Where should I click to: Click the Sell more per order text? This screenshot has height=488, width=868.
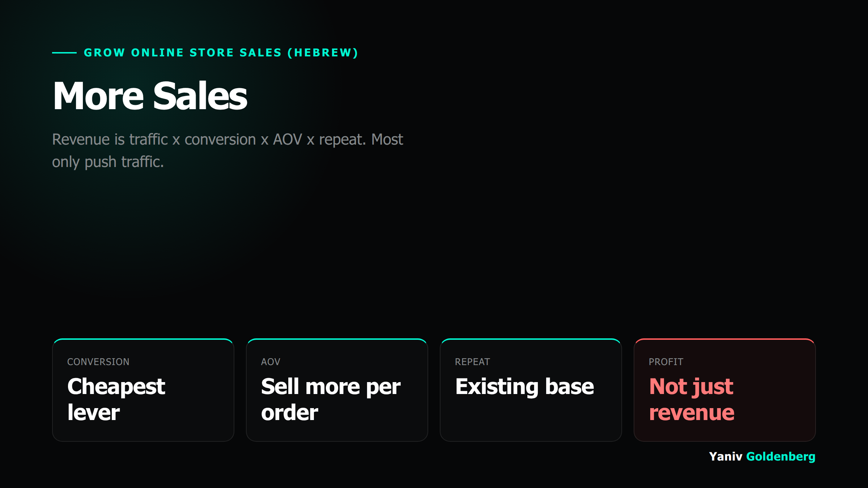coord(331,399)
